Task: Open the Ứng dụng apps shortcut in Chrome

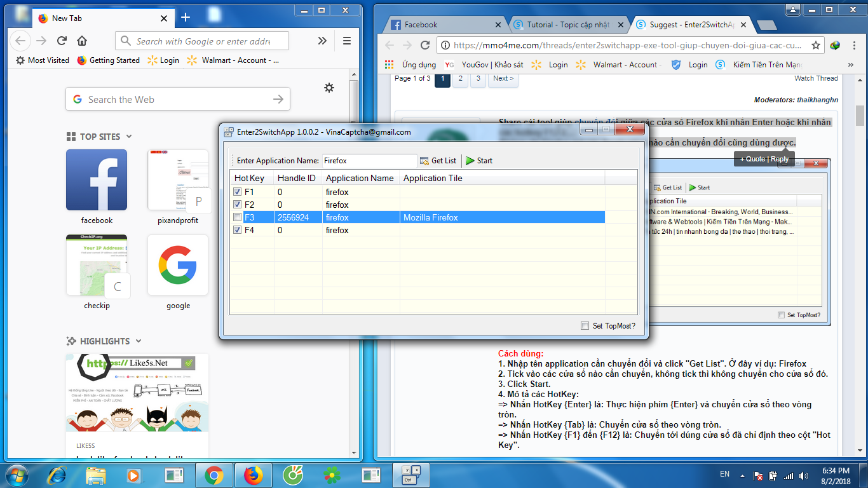Action: tap(410, 65)
